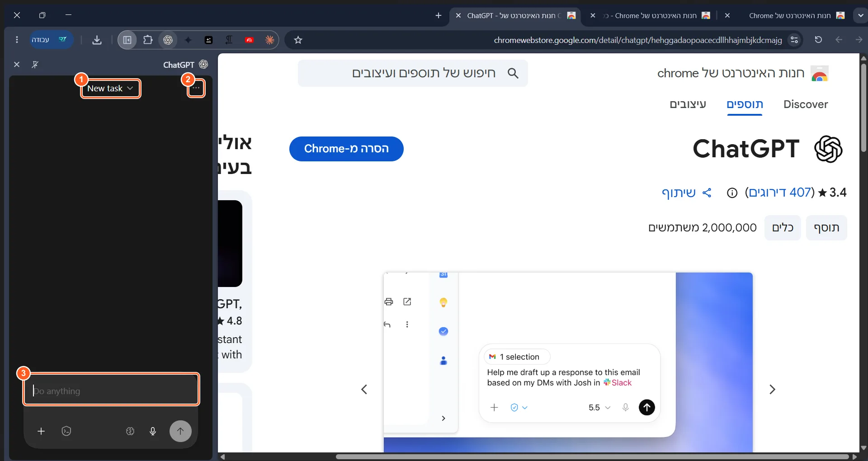
Task: Click the dark sparkle extension icon
Action: [x=189, y=40]
